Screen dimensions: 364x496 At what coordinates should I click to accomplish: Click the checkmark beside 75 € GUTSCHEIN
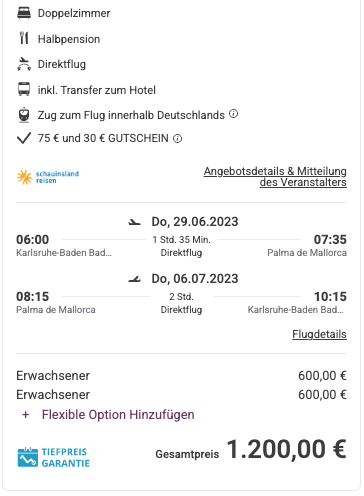click(x=24, y=138)
